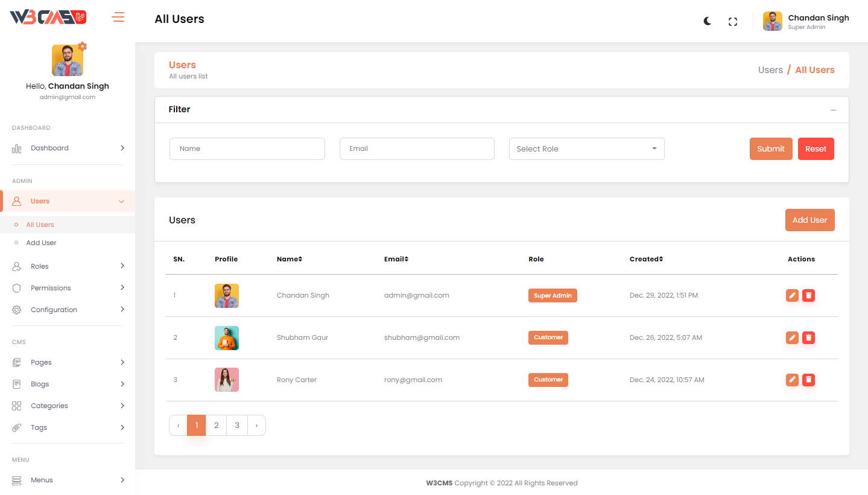868x495 pixels.
Task: Toggle dark mode with the moon icon
Action: [x=708, y=21]
